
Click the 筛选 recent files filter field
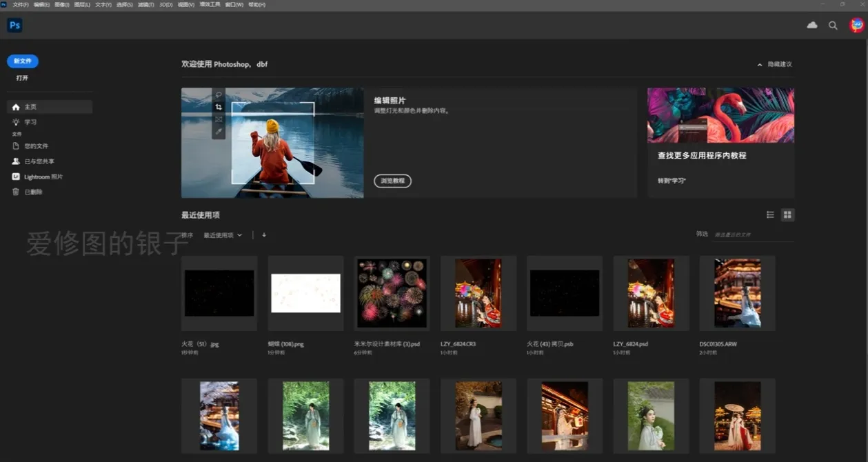(x=753, y=234)
